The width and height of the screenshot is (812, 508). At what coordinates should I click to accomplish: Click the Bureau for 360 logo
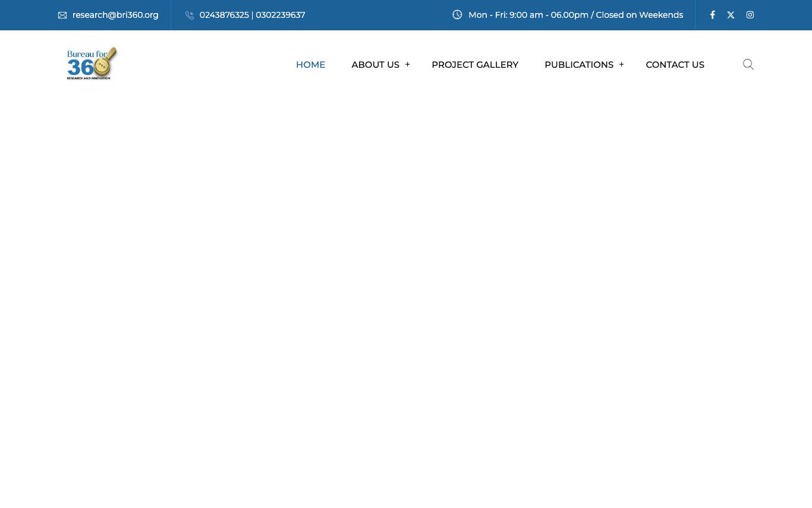(92, 64)
